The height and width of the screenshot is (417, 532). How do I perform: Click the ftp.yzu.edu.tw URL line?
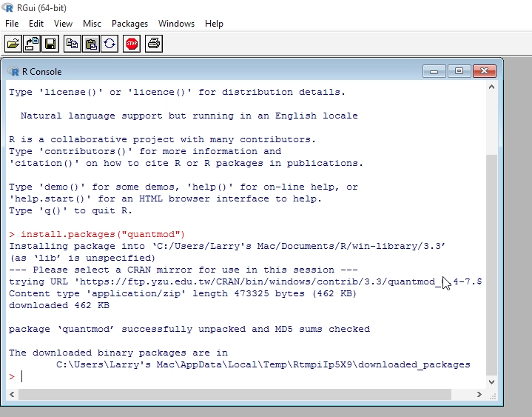click(245, 282)
